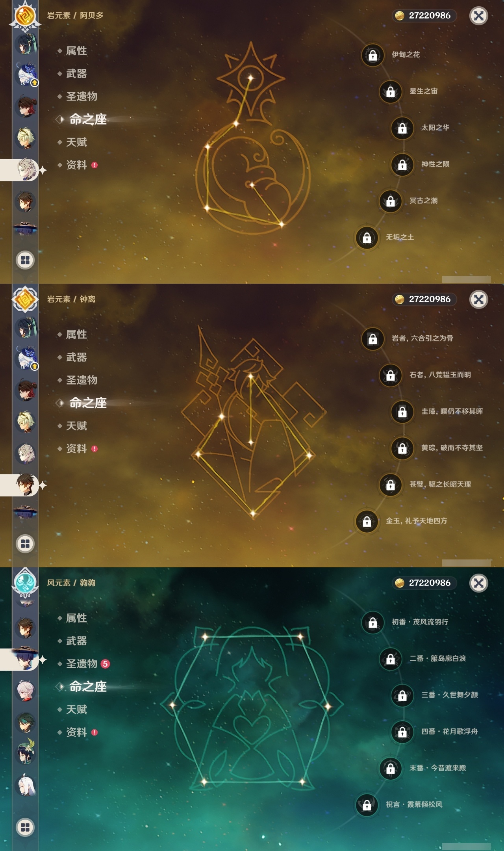The height and width of the screenshot is (851, 504).
Task: Switch to 属性 tab in top panel
Action: click(76, 51)
